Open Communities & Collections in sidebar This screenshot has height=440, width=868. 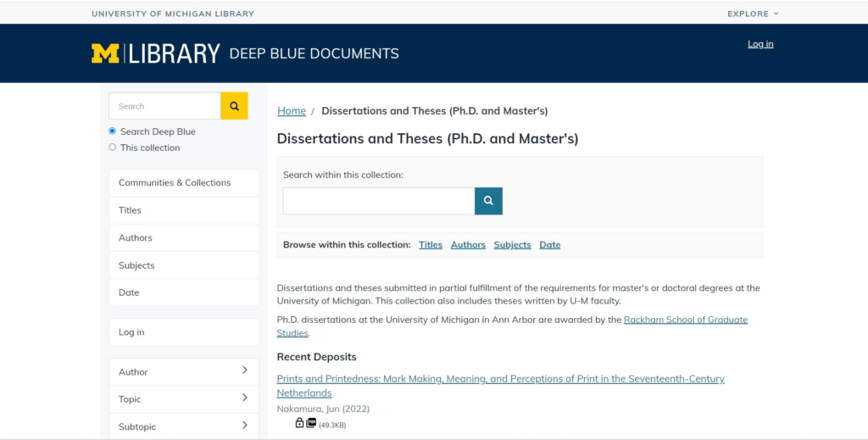(x=184, y=182)
